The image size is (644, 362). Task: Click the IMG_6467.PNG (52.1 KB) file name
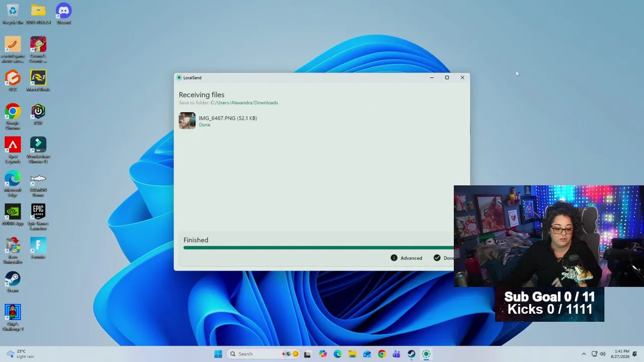(228, 118)
